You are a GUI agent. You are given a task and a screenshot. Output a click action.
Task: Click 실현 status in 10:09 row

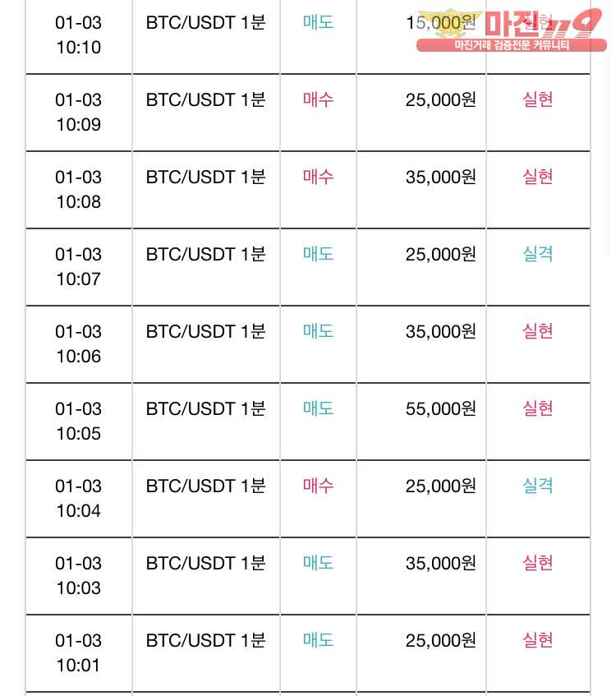click(x=538, y=99)
